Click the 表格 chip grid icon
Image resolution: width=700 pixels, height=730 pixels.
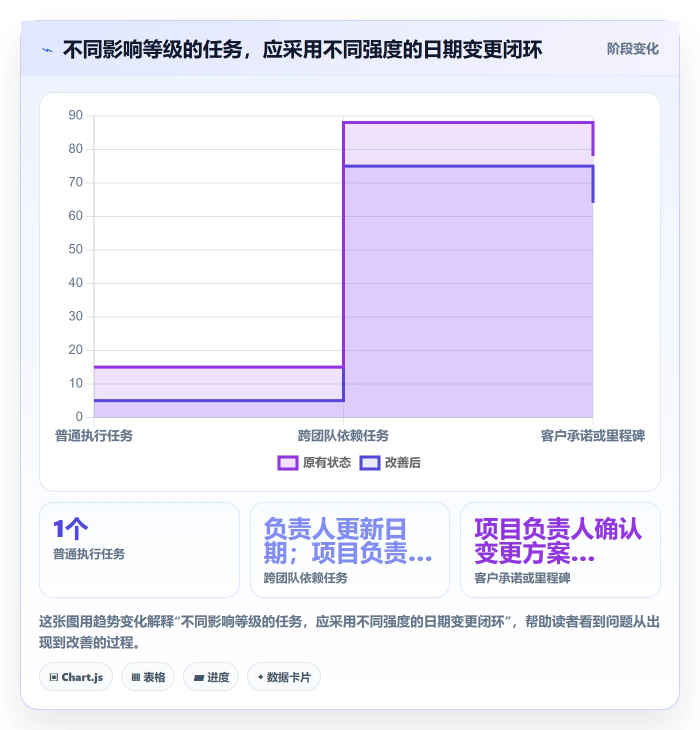135,677
